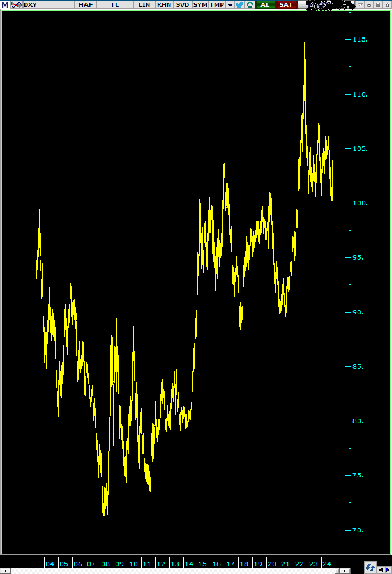This screenshot has width=392, height=574.
Task: Select the HAF period button
Action: [x=86, y=4]
